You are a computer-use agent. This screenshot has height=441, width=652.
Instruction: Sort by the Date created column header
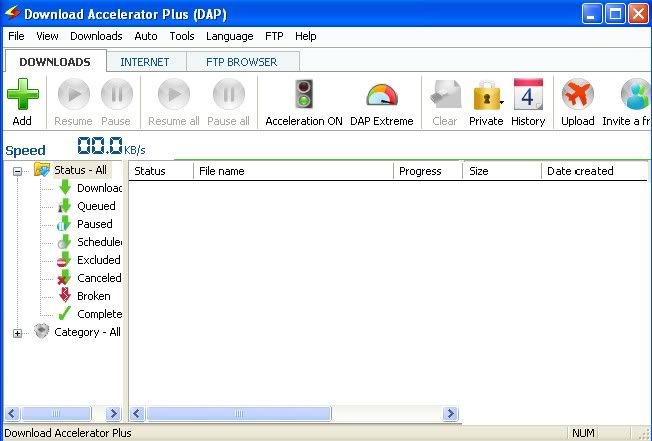click(595, 171)
